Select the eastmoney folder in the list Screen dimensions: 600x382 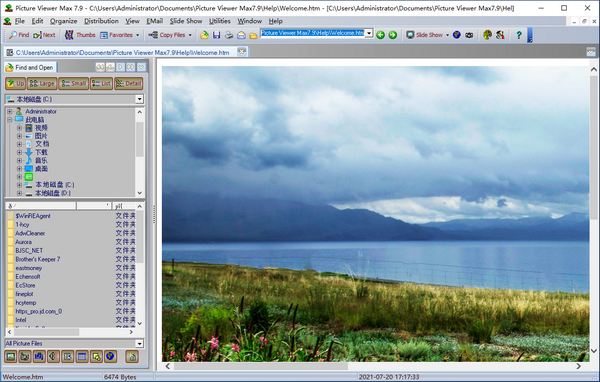coord(29,268)
